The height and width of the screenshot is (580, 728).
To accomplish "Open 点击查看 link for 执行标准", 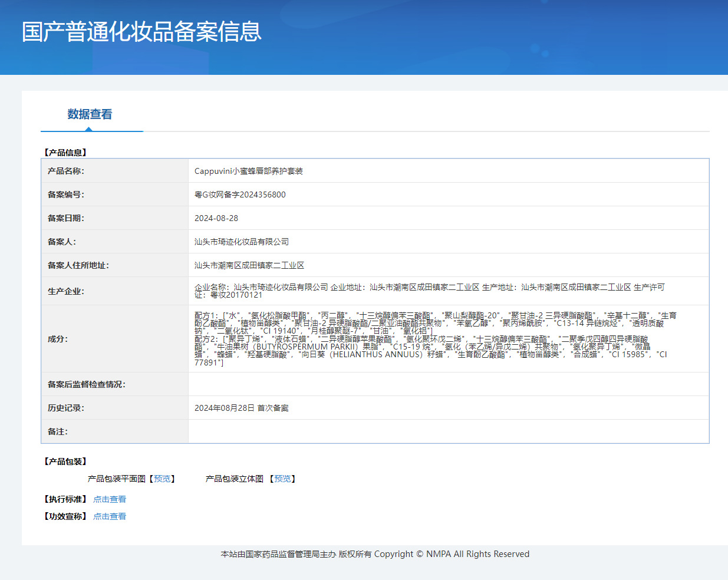I will 110,499.
